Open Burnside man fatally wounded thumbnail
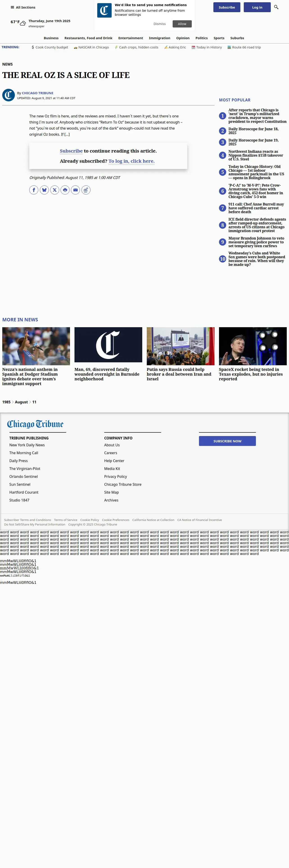Screen dimensions: 289x868 coord(108,345)
